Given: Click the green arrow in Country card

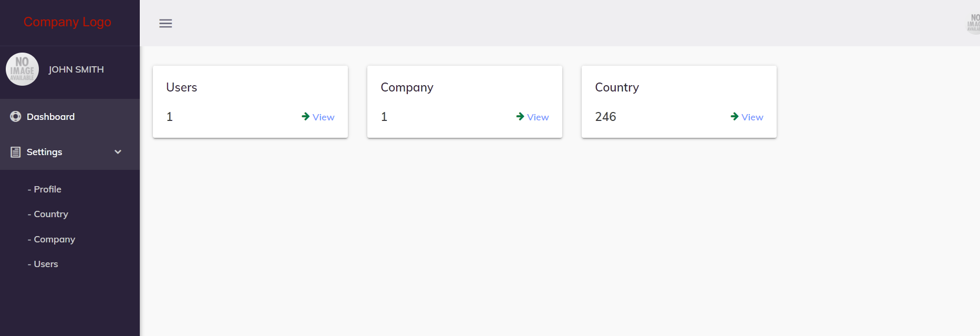Looking at the screenshot, I should (734, 117).
